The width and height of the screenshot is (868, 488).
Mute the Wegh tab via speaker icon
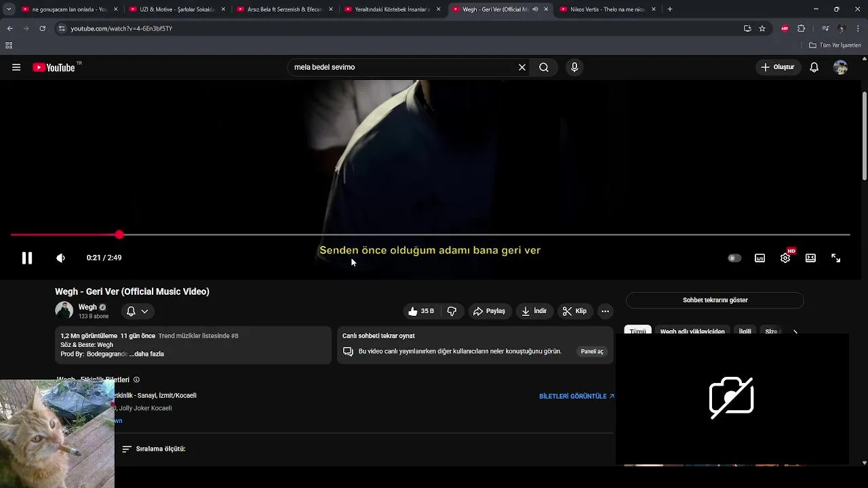click(x=535, y=9)
